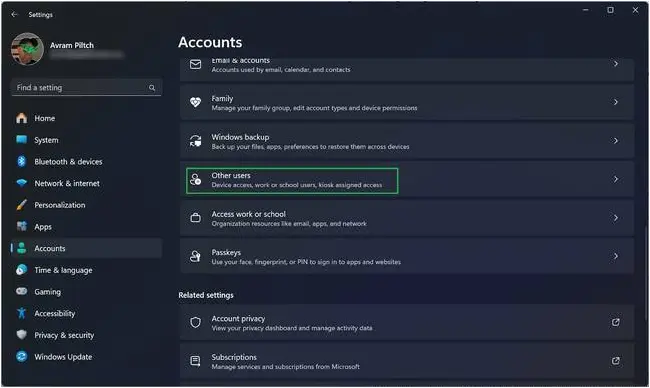Click the Home house icon in sidebar
The image size is (650, 388).
pos(22,118)
